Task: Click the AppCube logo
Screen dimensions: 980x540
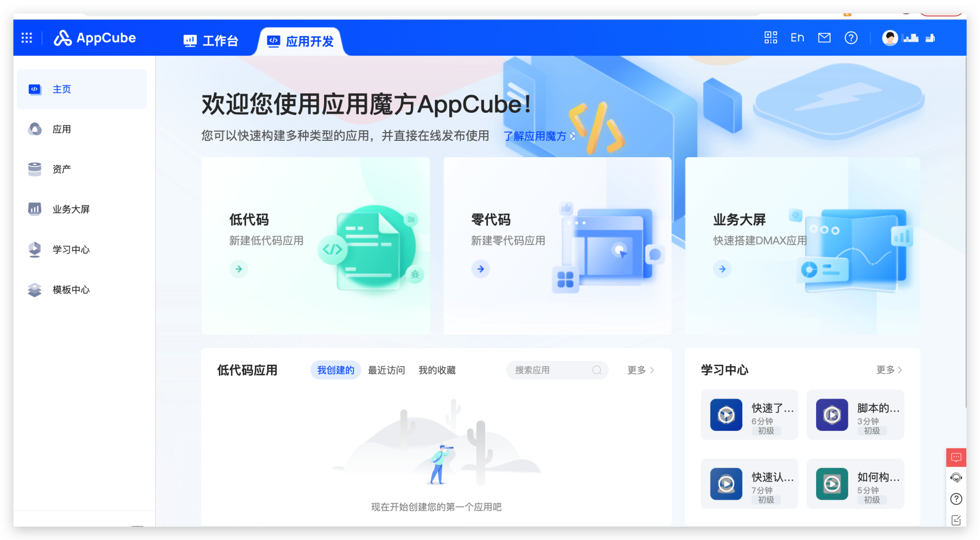Action: pyautogui.click(x=95, y=38)
